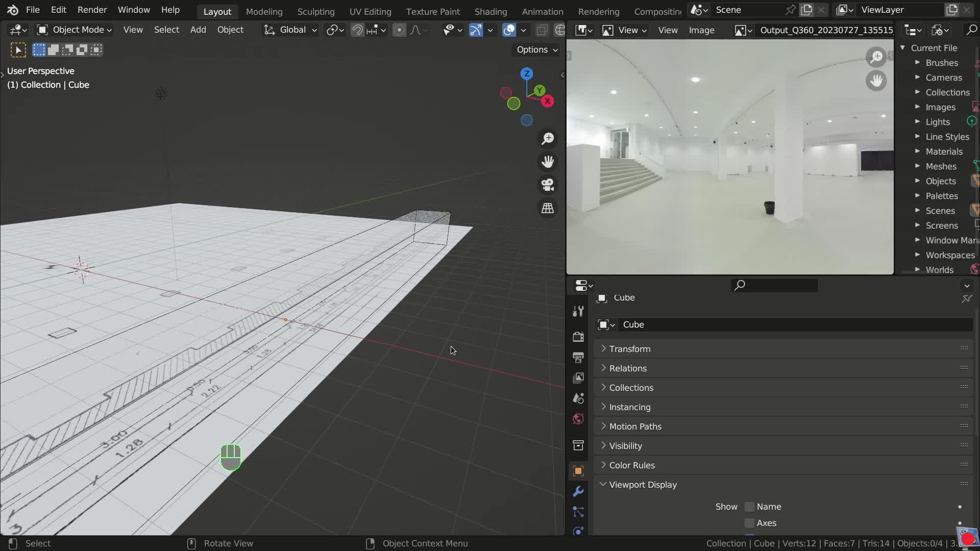The image size is (980, 551).
Task: Create a new scene with the Scene button
Action: [x=806, y=10]
